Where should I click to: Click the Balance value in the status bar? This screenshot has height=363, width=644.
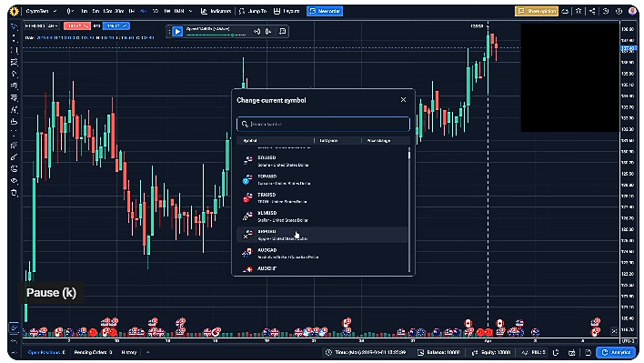439,352
